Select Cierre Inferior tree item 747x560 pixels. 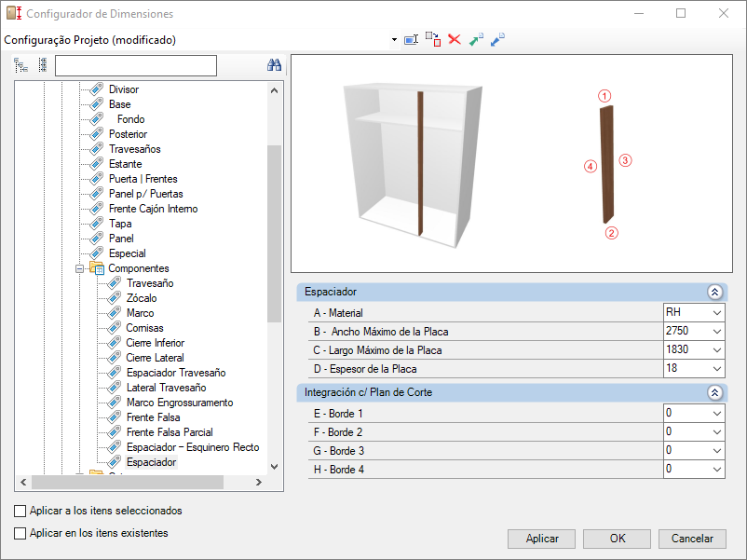156,343
